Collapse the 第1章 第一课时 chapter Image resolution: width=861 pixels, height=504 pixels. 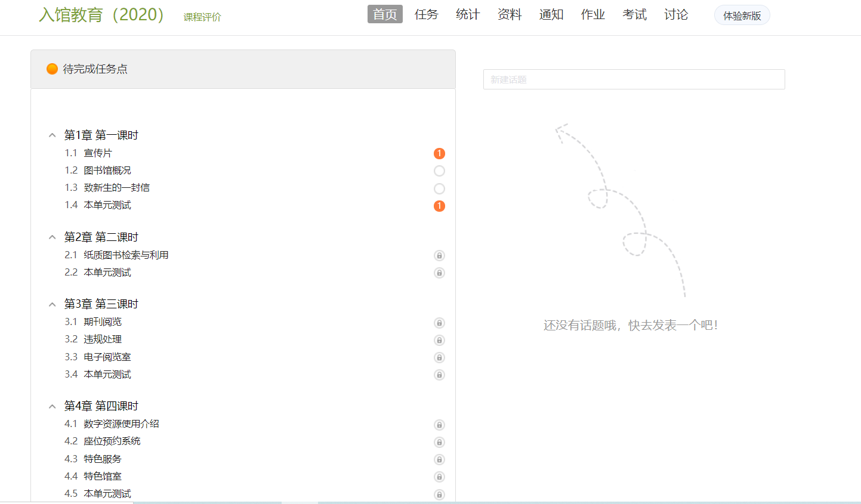[53, 135]
